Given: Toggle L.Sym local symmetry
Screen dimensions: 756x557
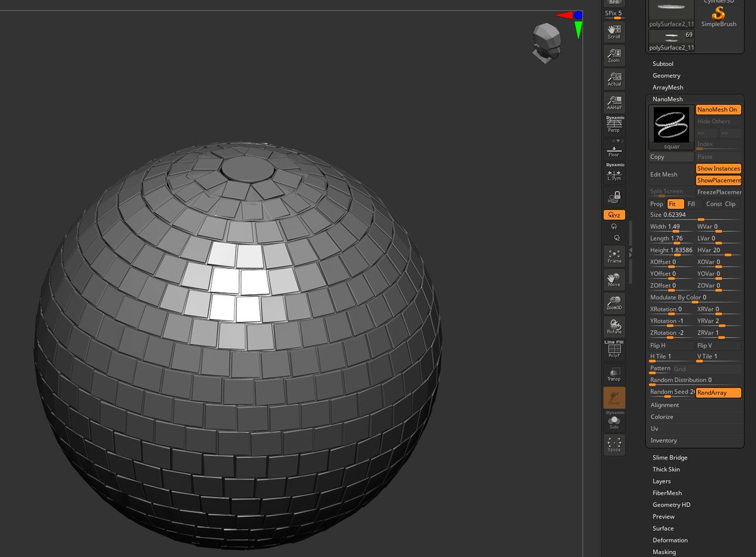Looking at the screenshot, I should point(614,172).
